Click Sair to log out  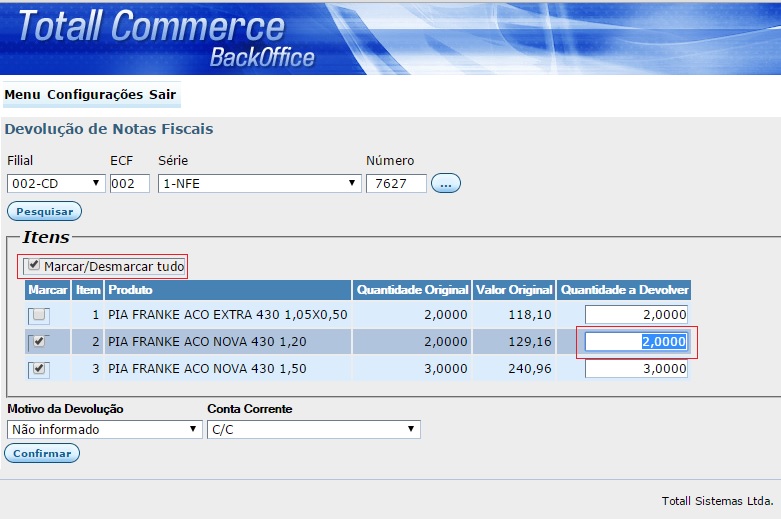(x=162, y=95)
